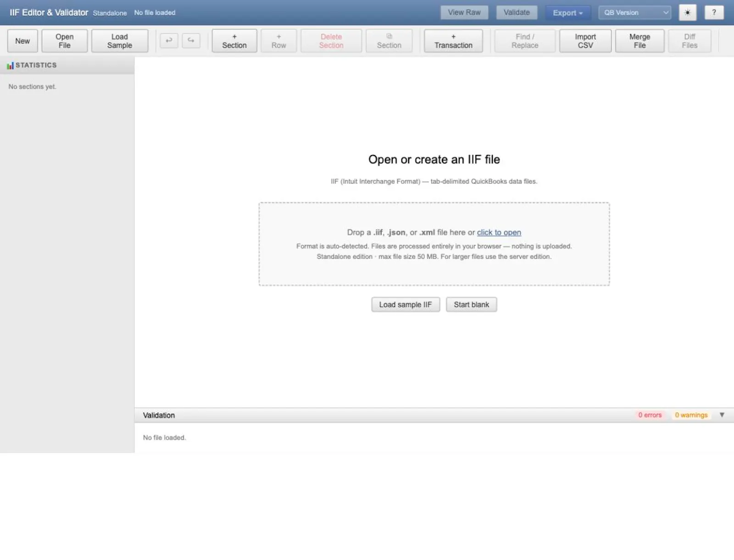Screen dimensions: 734x560
Task: Follow the 'click to open' link
Action: click(499, 233)
